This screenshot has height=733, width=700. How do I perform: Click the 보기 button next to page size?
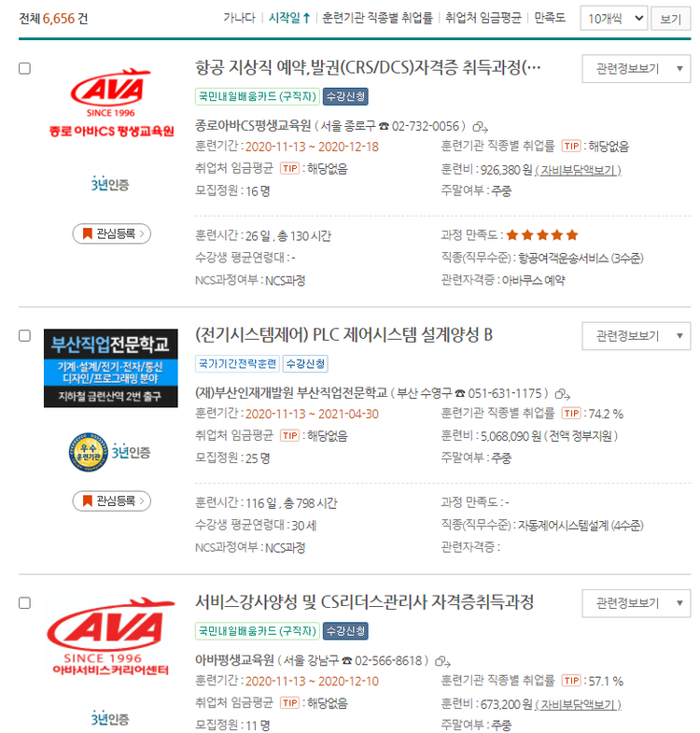tap(670, 19)
